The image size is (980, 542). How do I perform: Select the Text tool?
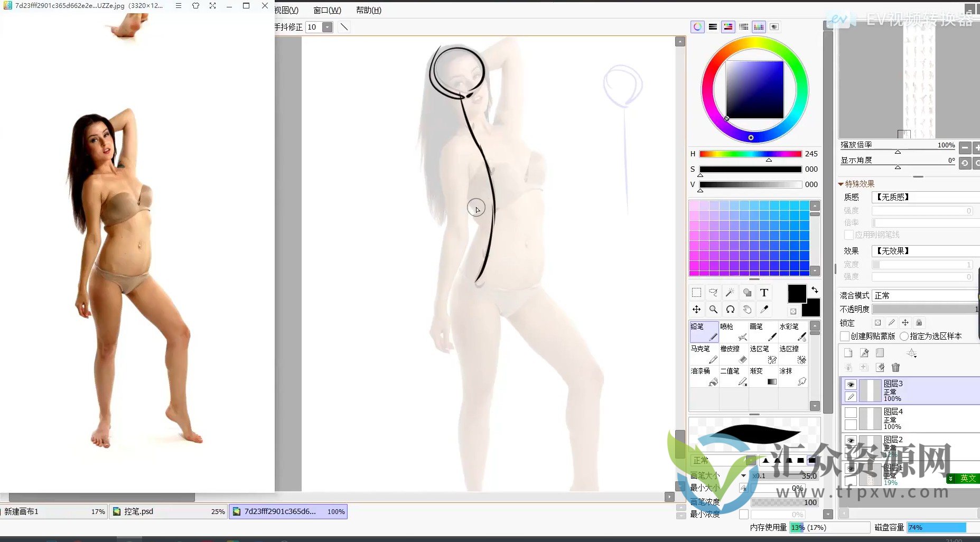coord(764,293)
